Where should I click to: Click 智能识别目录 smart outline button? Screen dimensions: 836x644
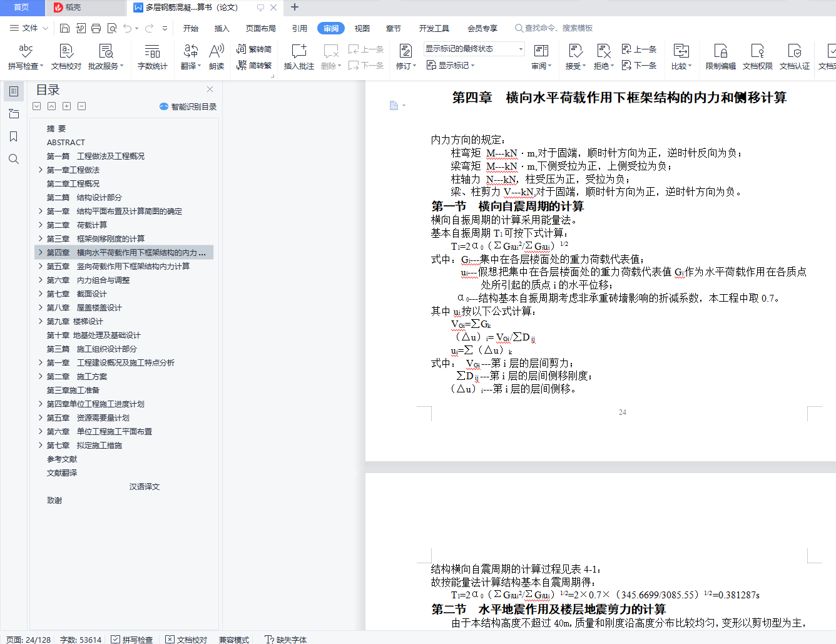188,106
